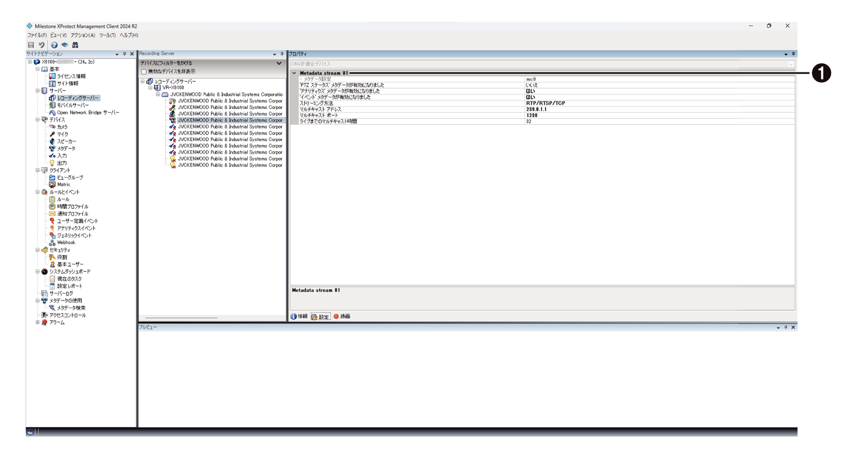The height and width of the screenshot is (458, 868).
Task: Open the Help question-mark toolbar icon
Action: 54,45
